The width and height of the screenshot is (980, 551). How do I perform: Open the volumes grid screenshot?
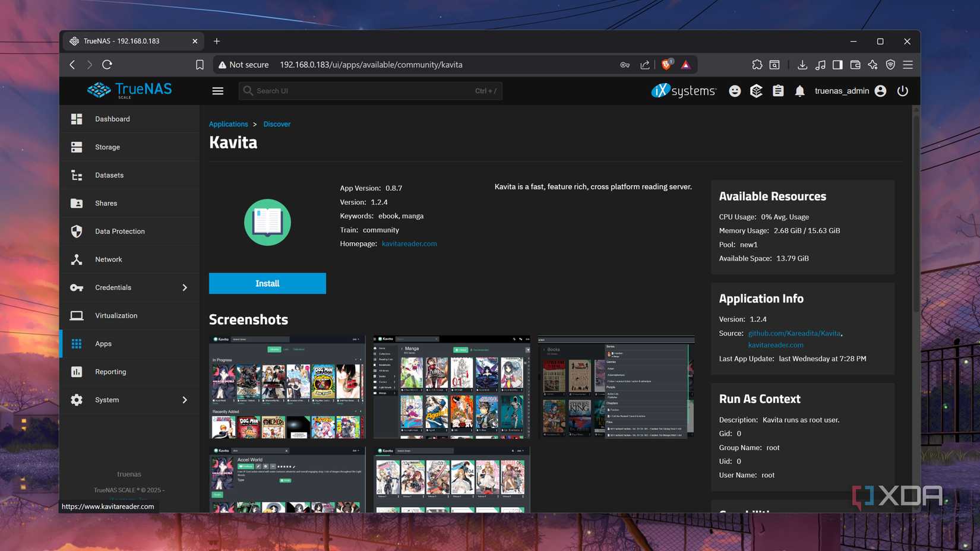click(x=451, y=480)
